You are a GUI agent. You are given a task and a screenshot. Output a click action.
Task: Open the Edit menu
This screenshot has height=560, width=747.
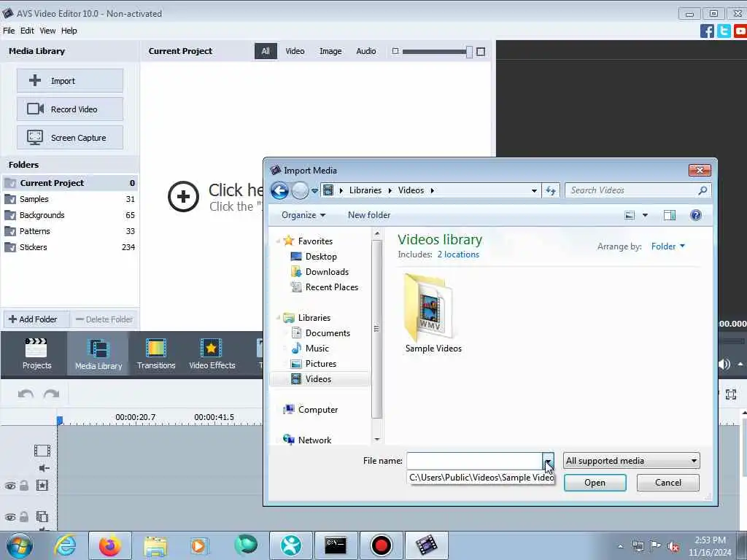[27, 31]
